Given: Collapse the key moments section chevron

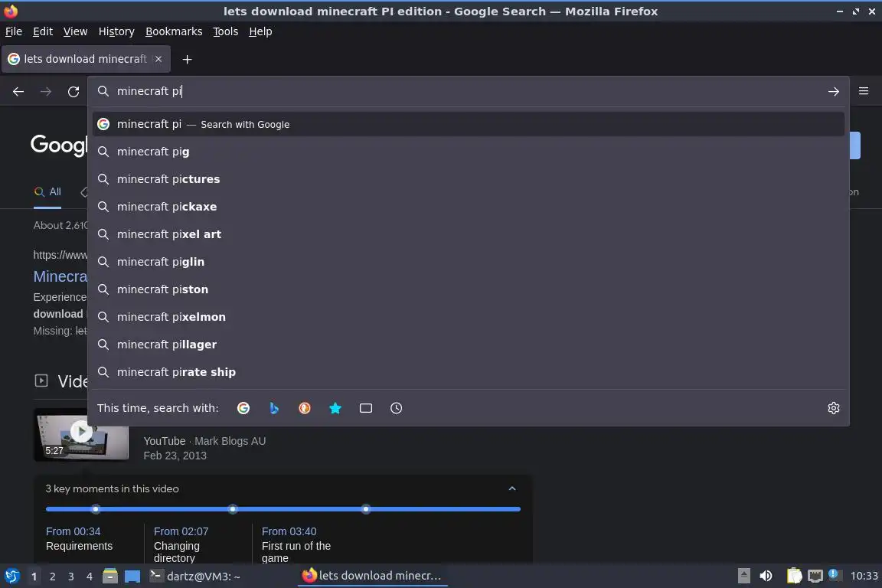Looking at the screenshot, I should click(x=512, y=488).
